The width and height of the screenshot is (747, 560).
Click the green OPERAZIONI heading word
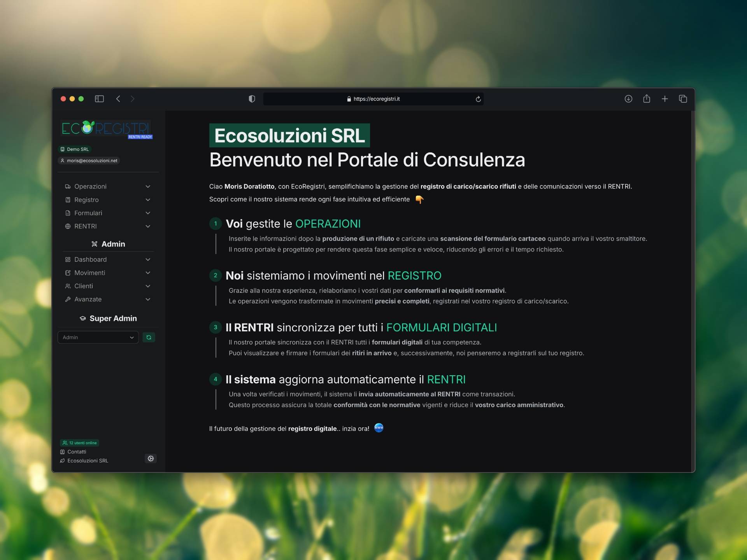pos(328,224)
